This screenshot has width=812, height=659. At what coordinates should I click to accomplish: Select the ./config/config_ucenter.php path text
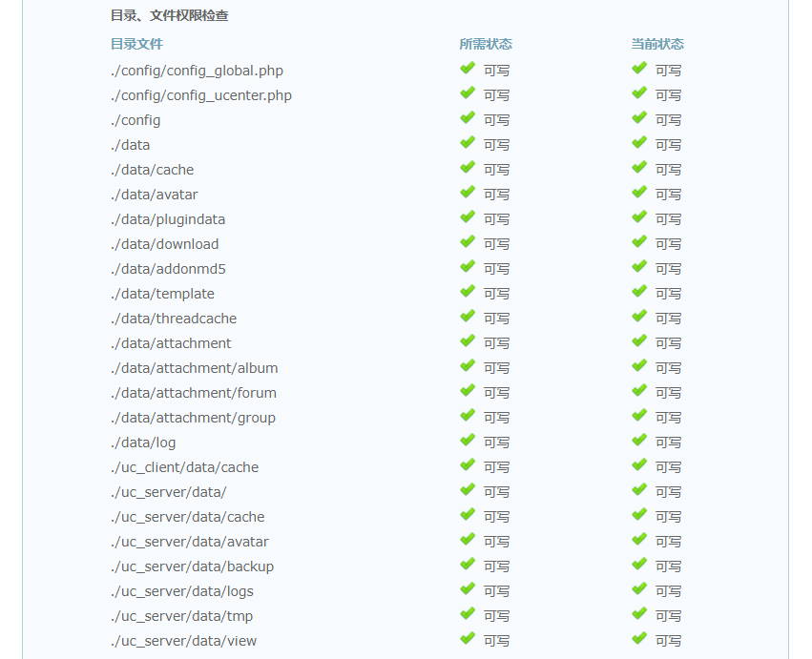coord(201,95)
